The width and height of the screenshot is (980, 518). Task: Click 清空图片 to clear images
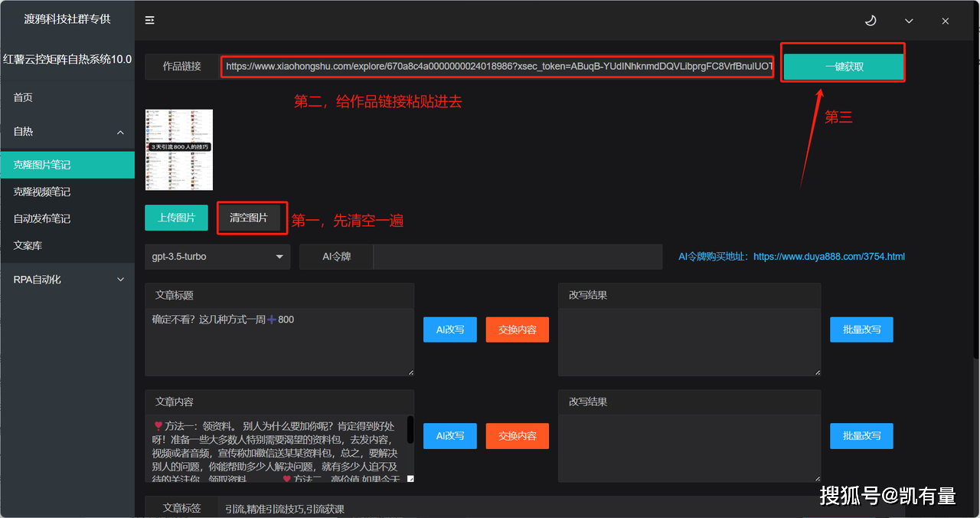pos(249,218)
